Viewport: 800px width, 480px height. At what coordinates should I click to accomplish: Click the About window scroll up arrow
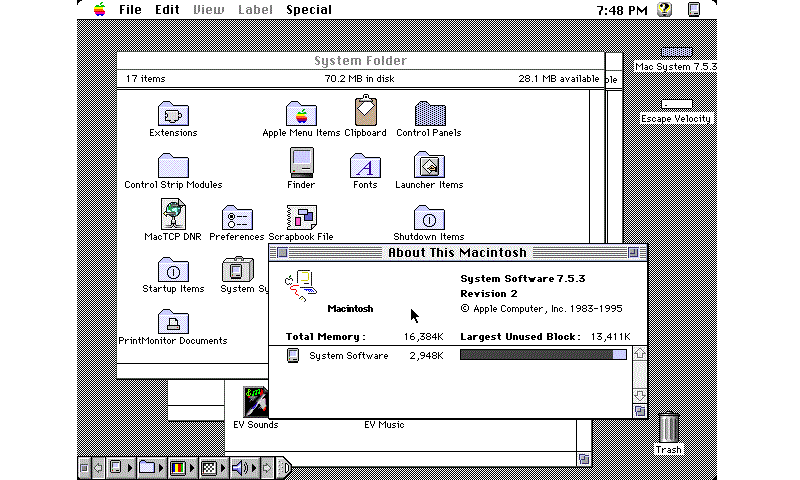(x=640, y=353)
